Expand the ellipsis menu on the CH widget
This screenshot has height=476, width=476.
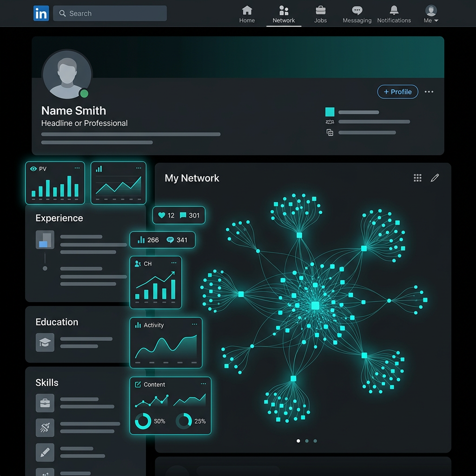pos(174,264)
